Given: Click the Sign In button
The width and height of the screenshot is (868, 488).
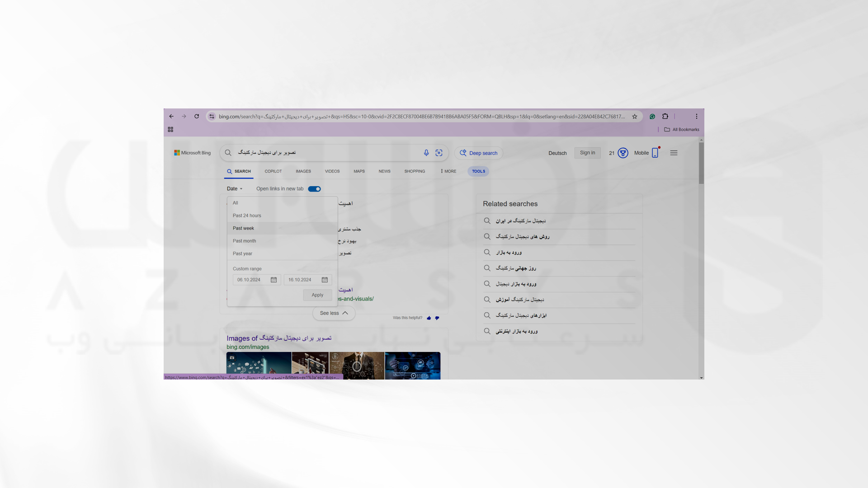Looking at the screenshot, I should pos(588,152).
